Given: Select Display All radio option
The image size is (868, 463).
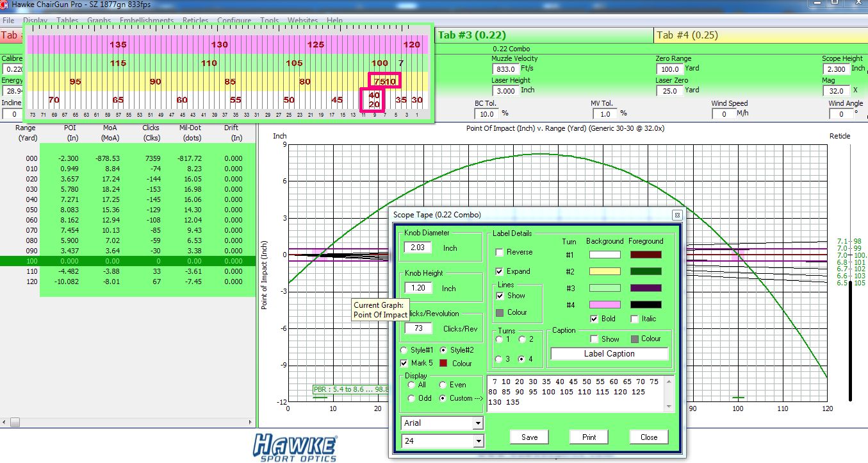Looking at the screenshot, I should tap(412, 385).
